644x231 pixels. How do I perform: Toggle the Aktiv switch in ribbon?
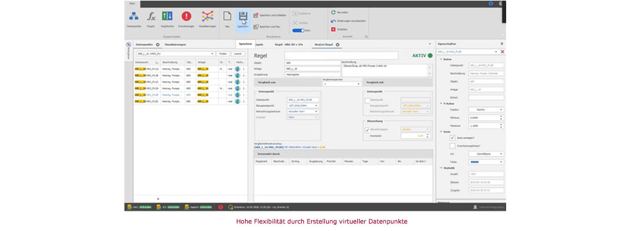coord(298,30)
